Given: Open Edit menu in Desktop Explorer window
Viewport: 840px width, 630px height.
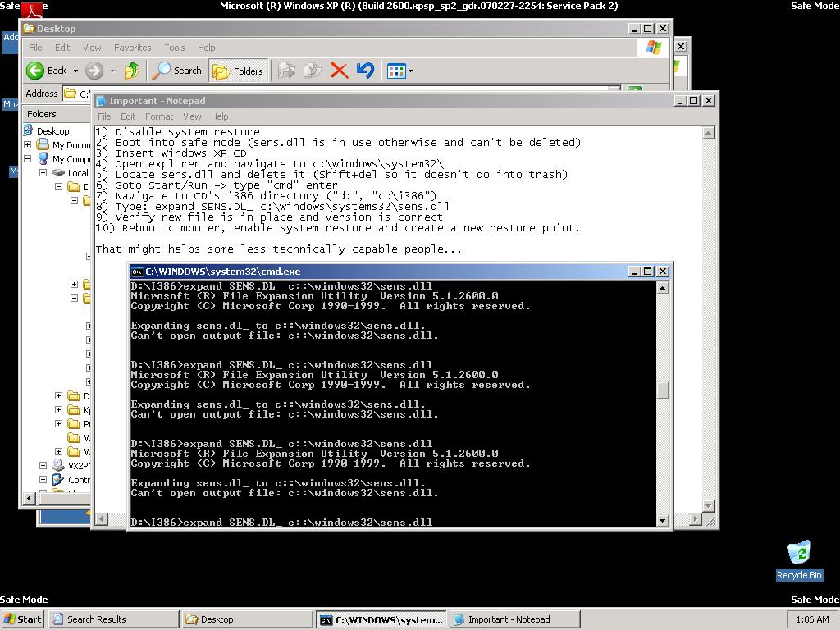Looking at the screenshot, I should click(x=62, y=48).
